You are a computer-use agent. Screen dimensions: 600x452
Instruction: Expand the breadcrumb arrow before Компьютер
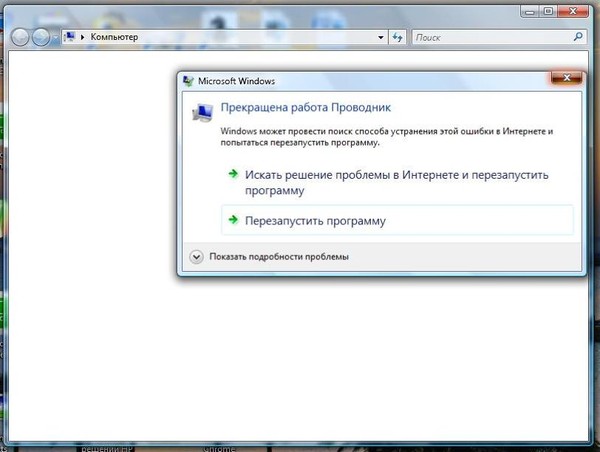click(82, 37)
